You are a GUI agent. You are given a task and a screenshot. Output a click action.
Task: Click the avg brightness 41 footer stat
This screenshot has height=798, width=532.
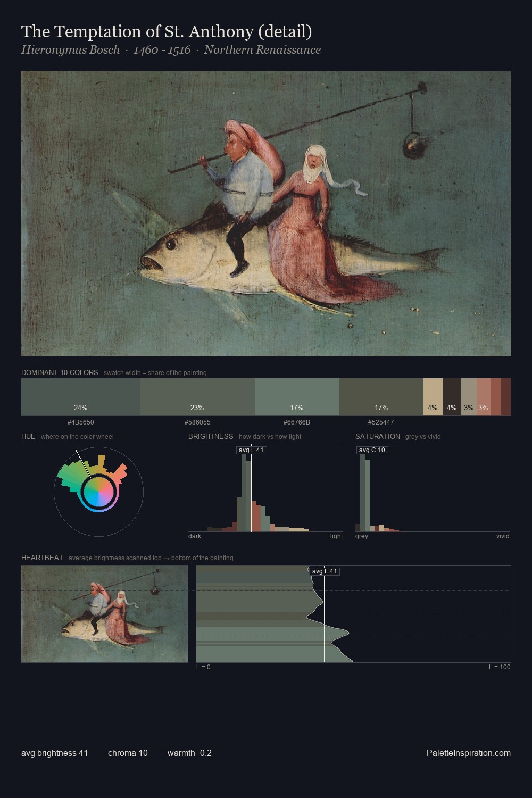click(x=55, y=753)
